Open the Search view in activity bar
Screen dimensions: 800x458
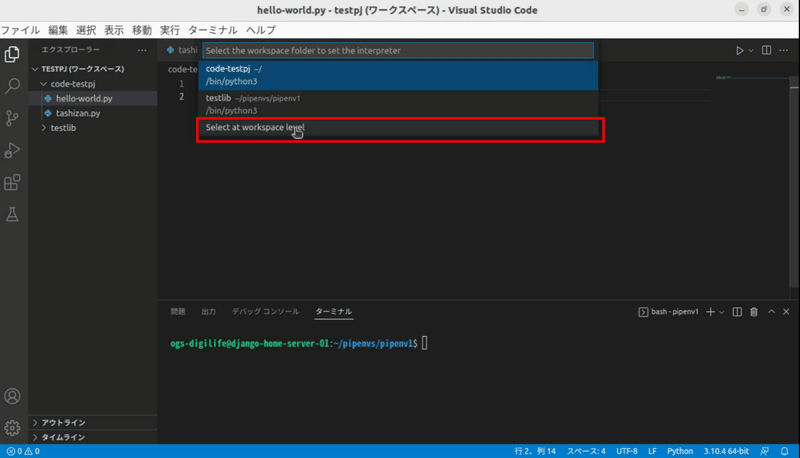coord(12,86)
